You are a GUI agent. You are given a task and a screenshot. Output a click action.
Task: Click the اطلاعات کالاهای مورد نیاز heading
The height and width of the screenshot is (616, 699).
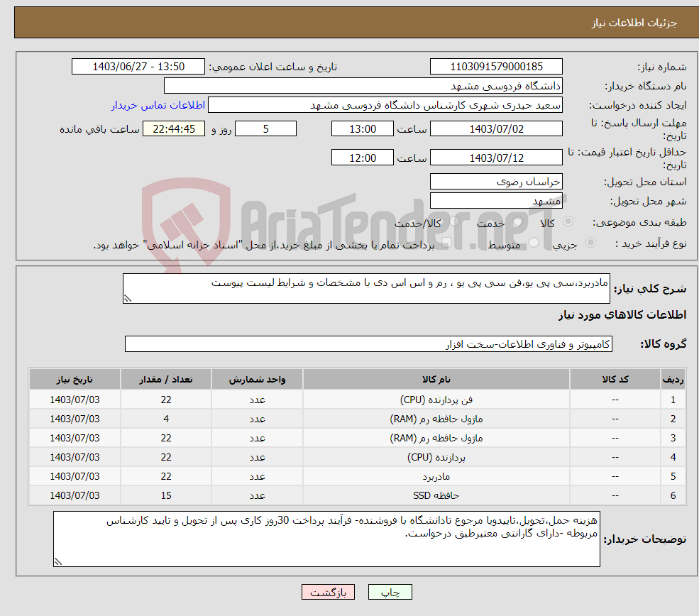(x=622, y=314)
